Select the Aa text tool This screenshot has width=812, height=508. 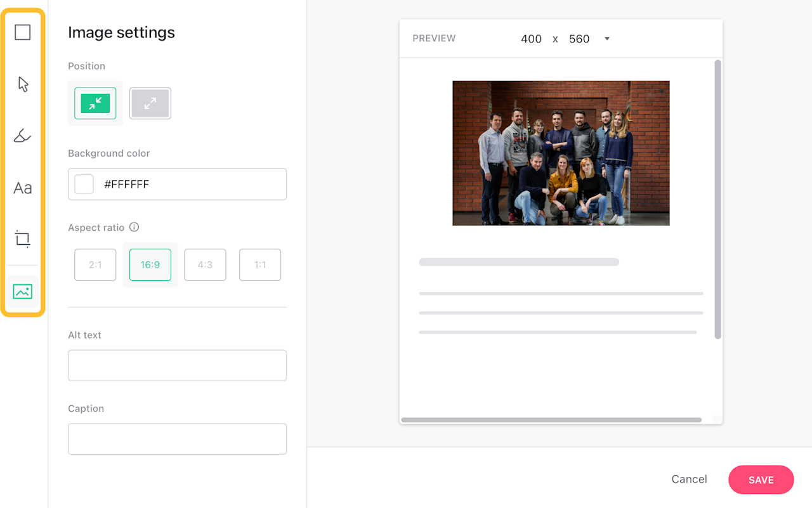[22, 188]
